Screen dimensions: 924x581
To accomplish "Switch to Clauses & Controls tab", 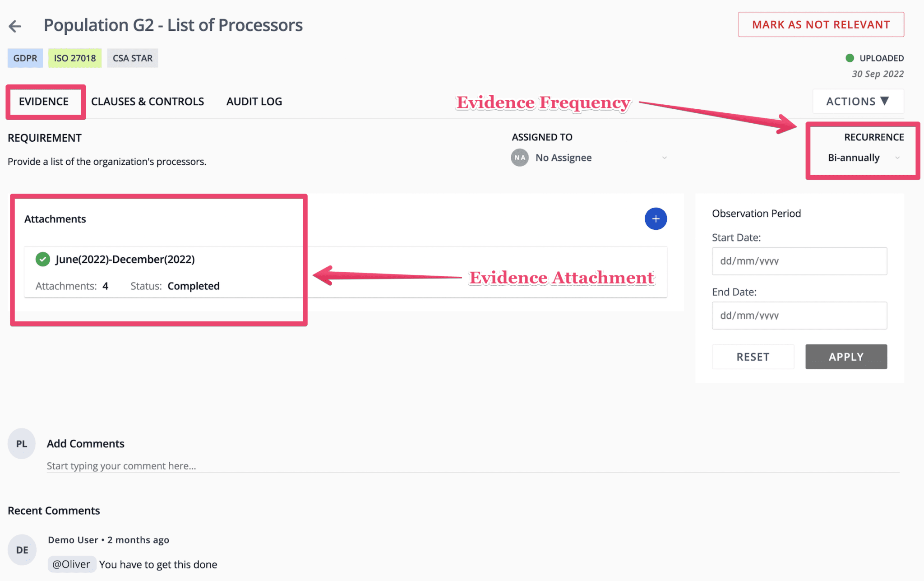I will coord(148,101).
